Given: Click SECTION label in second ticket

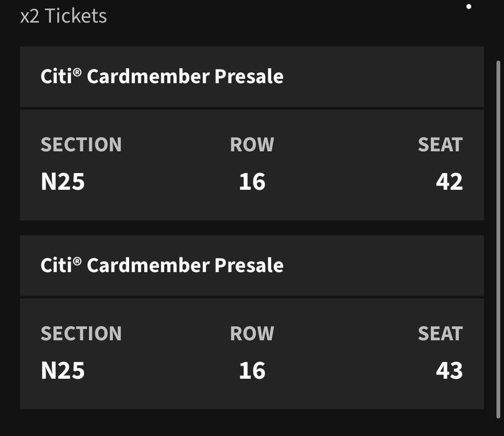Looking at the screenshot, I should (81, 334).
